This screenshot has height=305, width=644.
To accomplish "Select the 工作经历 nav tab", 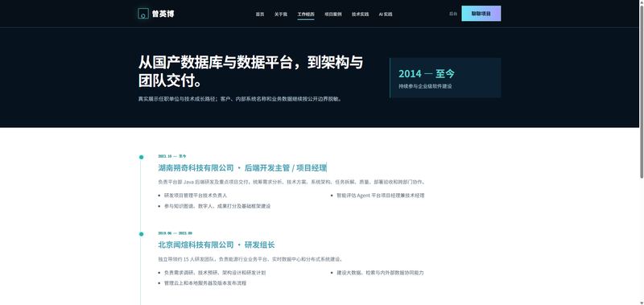I will (x=306, y=14).
